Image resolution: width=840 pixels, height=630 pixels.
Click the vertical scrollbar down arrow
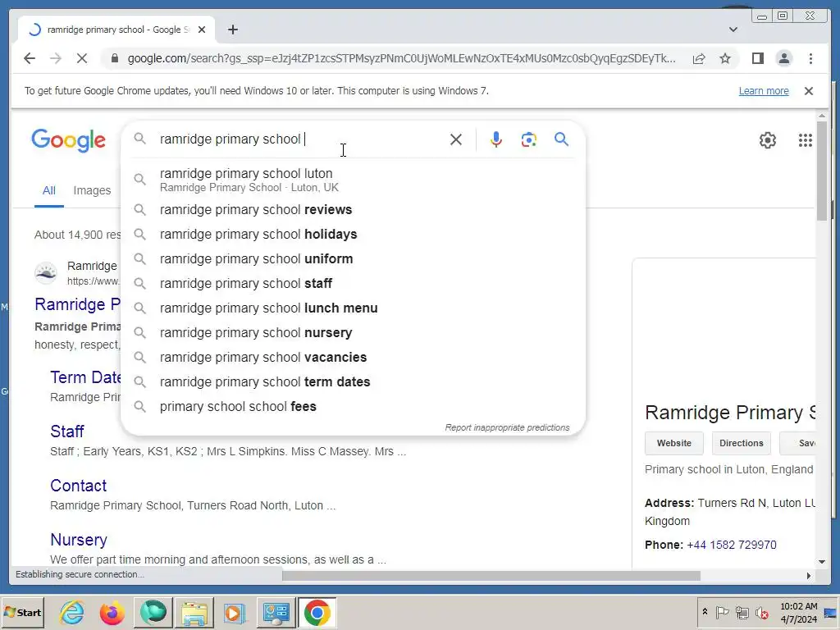(x=822, y=562)
